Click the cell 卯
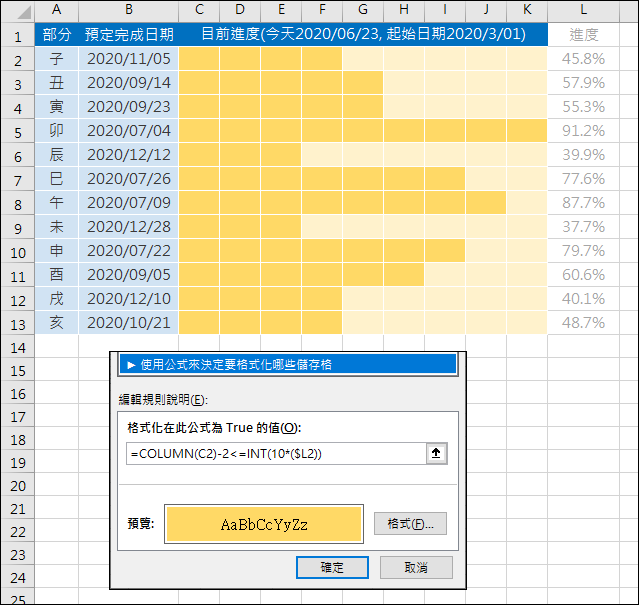Image resolution: width=639 pixels, height=605 pixels. click(57, 131)
